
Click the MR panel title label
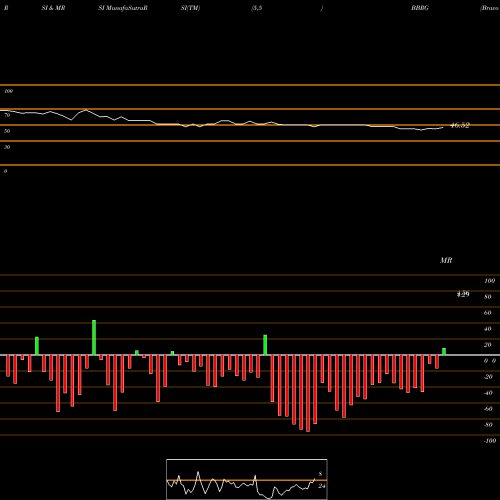tap(446, 260)
